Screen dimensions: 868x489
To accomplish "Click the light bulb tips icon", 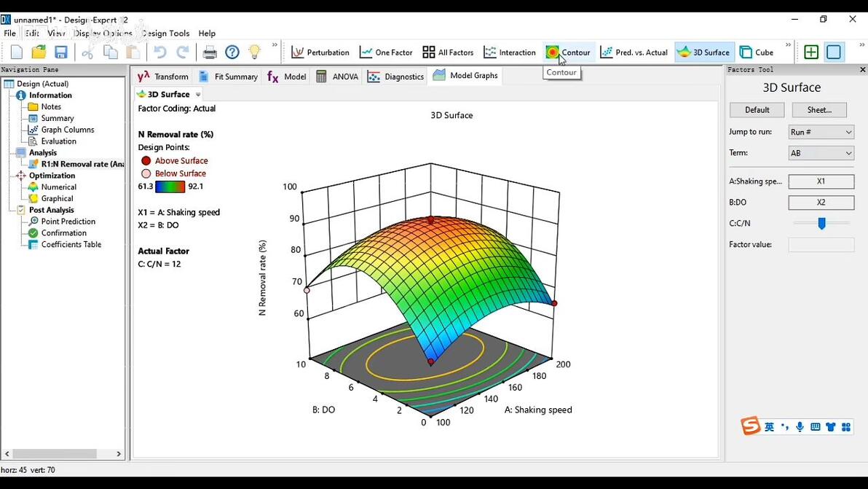I will tap(254, 52).
